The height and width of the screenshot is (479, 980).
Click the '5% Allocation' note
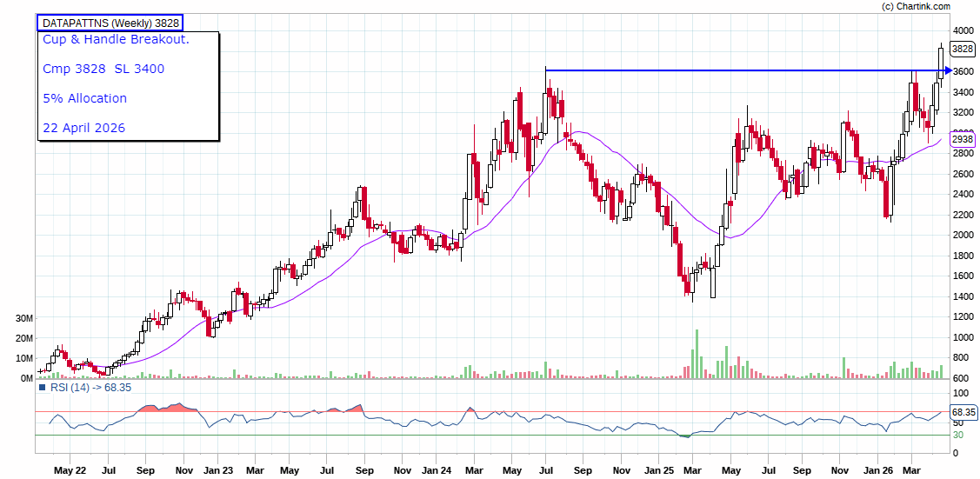point(84,98)
